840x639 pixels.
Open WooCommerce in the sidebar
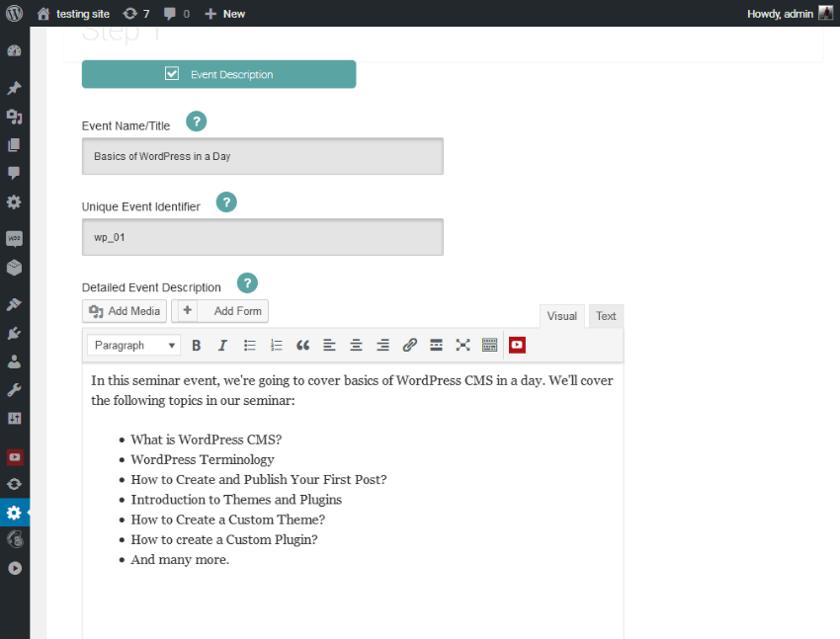pyautogui.click(x=15, y=238)
